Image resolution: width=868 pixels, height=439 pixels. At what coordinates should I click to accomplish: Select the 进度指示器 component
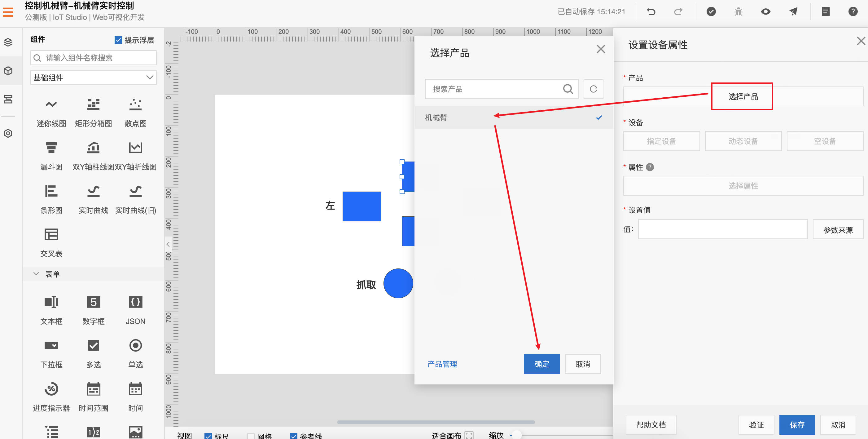pos(51,397)
